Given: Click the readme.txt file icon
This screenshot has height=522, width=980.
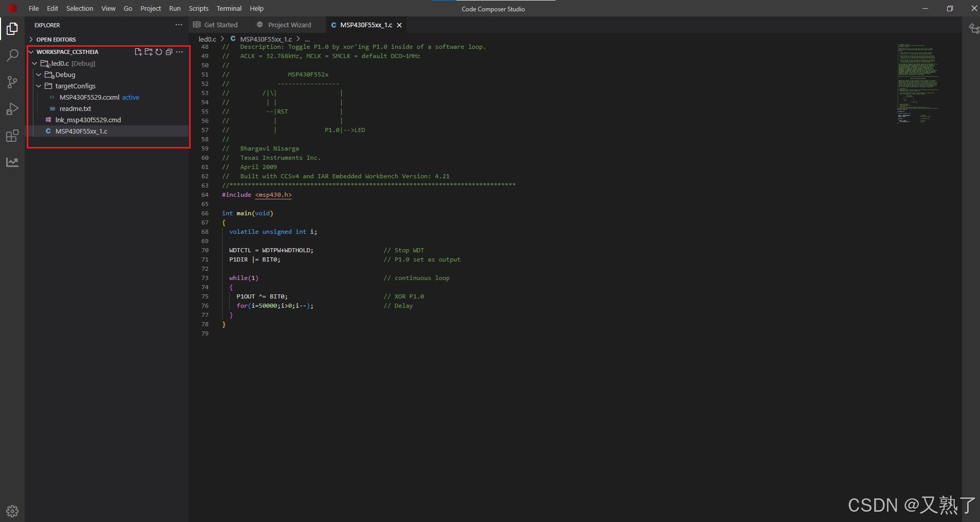Looking at the screenshot, I should [x=52, y=108].
